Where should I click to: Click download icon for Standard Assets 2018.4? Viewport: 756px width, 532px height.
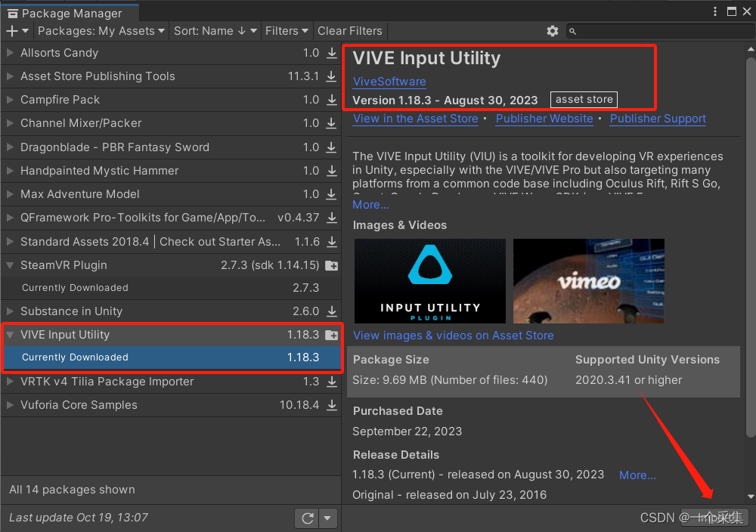(x=332, y=242)
